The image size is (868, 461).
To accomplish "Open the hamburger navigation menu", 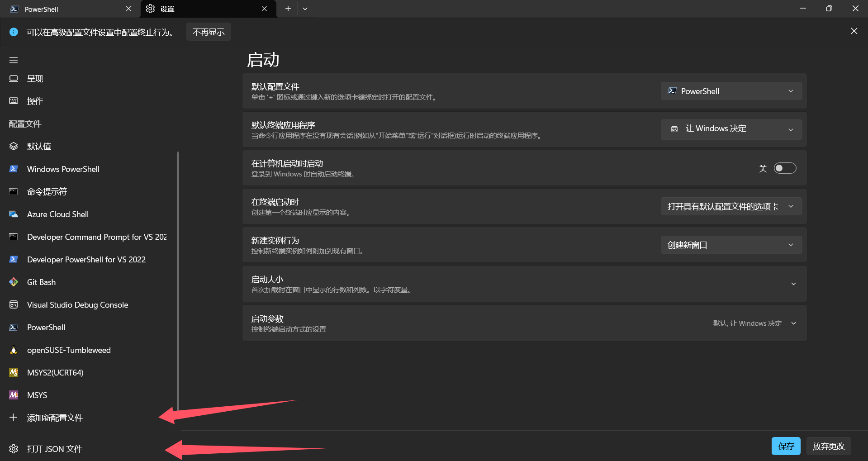I will point(13,60).
